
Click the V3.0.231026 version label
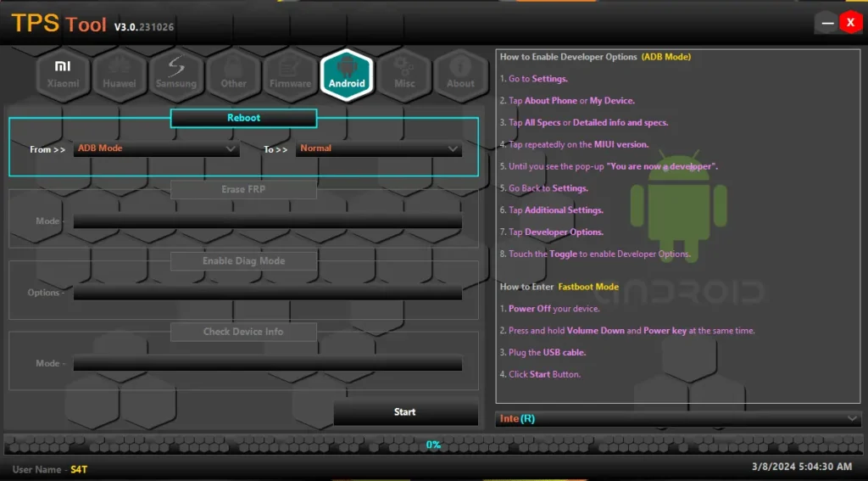click(x=144, y=27)
